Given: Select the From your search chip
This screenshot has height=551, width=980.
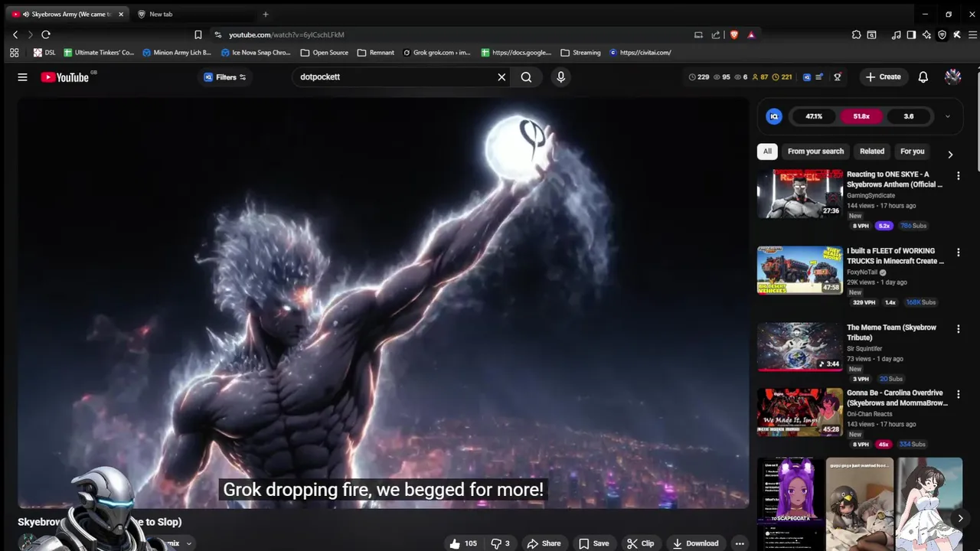Looking at the screenshot, I should click(815, 152).
